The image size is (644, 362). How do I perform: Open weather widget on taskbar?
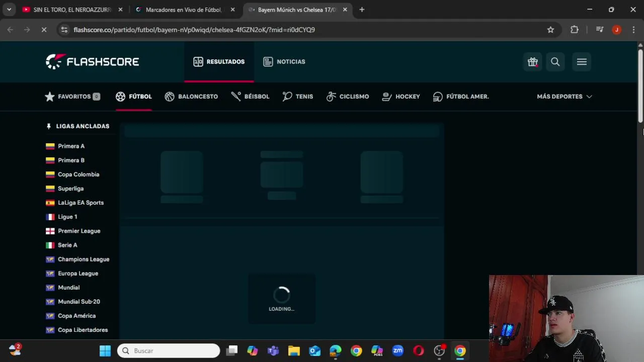(x=15, y=350)
